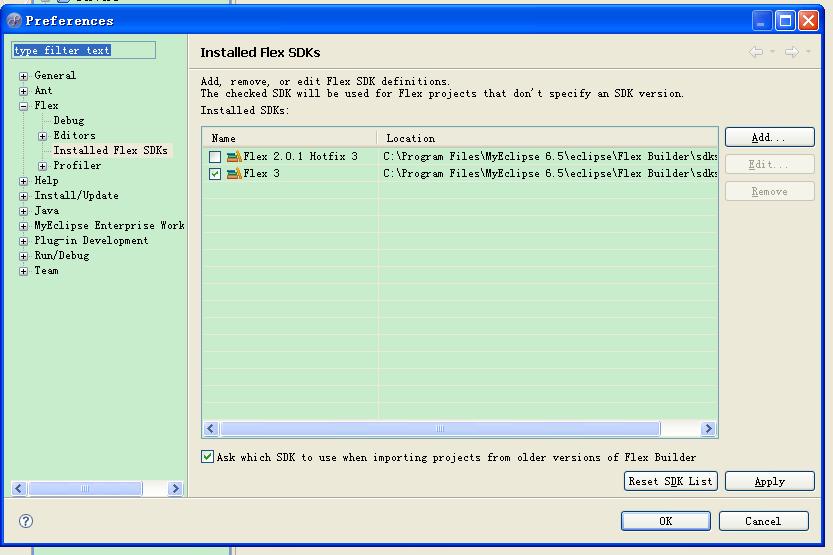833x555 pixels.
Task: Expand the Plug-in Development node
Action: 23,241
